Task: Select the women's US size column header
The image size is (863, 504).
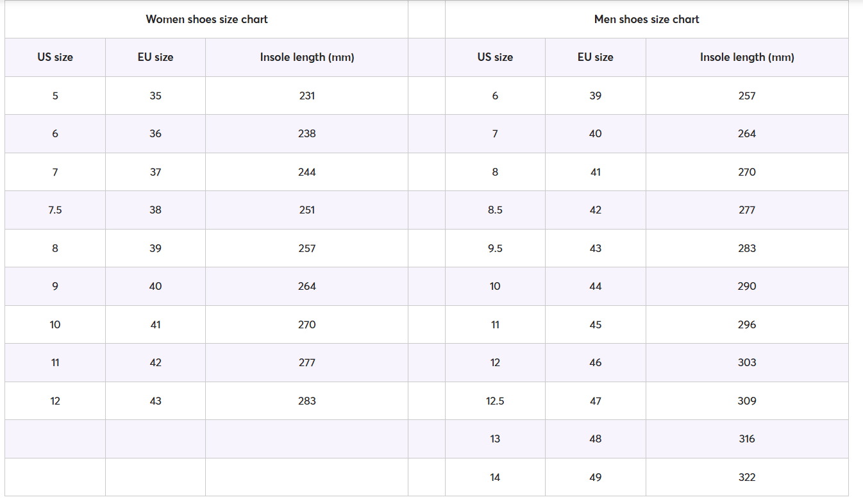Action: click(x=55, y=57)
